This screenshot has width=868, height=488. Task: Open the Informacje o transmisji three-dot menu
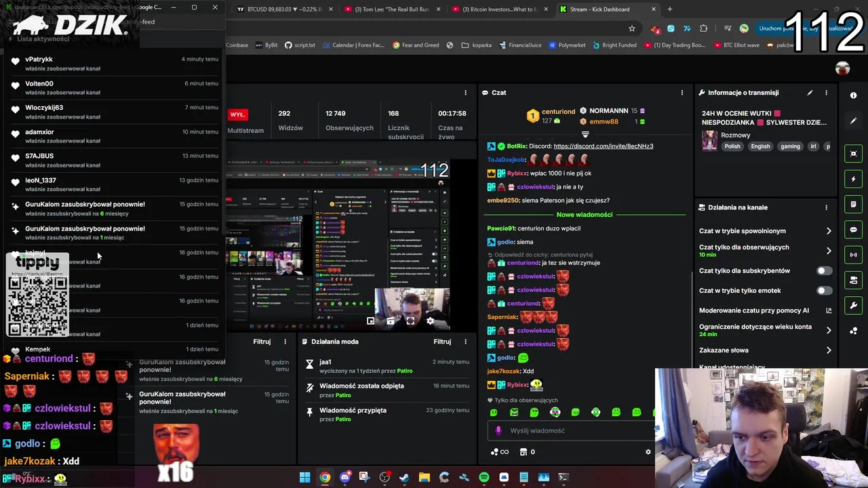pos(826,93)
